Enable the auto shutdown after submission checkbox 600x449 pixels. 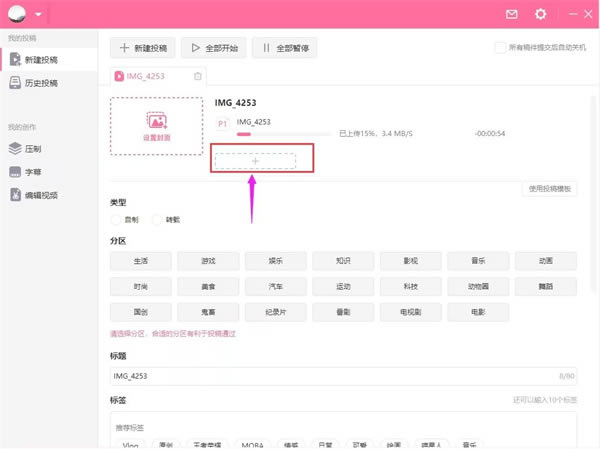(500, 48)
